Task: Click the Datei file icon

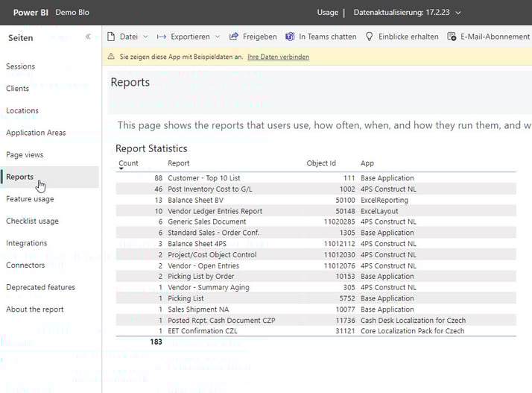Action: 111,37
